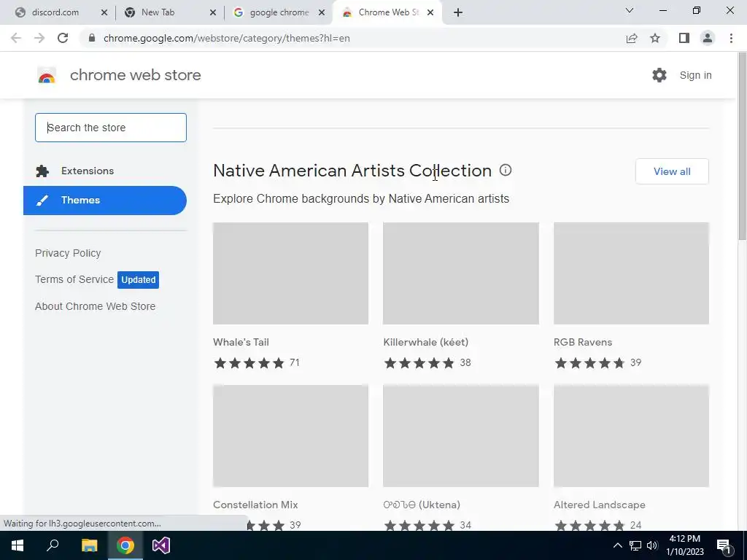Open the Altered Landscape theme thumbnail
This screenshot has width=747, height=560.
point(631,436)
